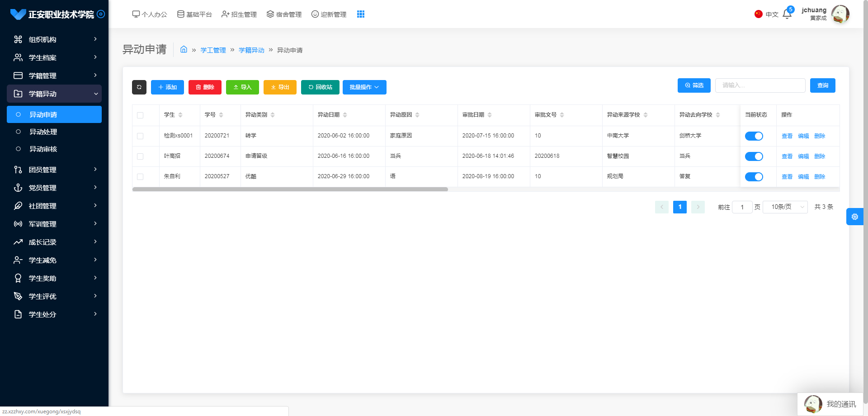Toggle status switch for 朱自利 row
868x416 pixels.
coord(754,177)
